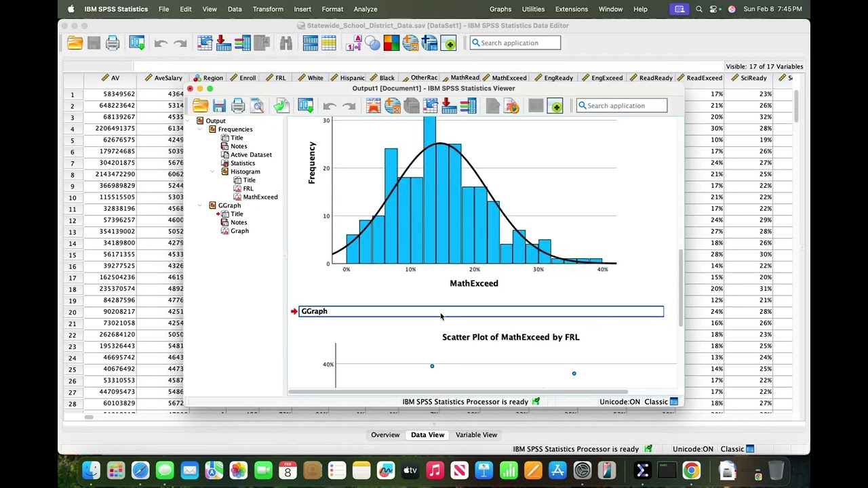
Task: Click Scatter Plot of MathExceed by FRL title
Action: 511,337
